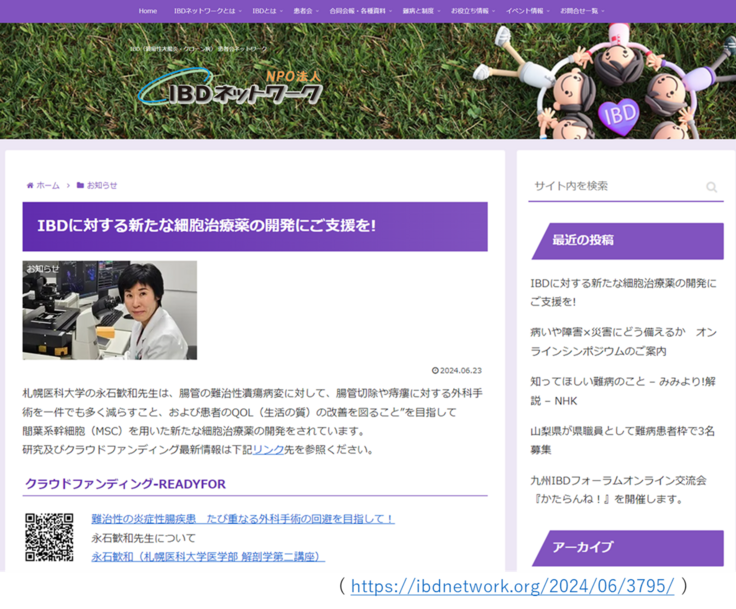Open recent post 九州IBDフォーラムオンライン交流会

618,489
